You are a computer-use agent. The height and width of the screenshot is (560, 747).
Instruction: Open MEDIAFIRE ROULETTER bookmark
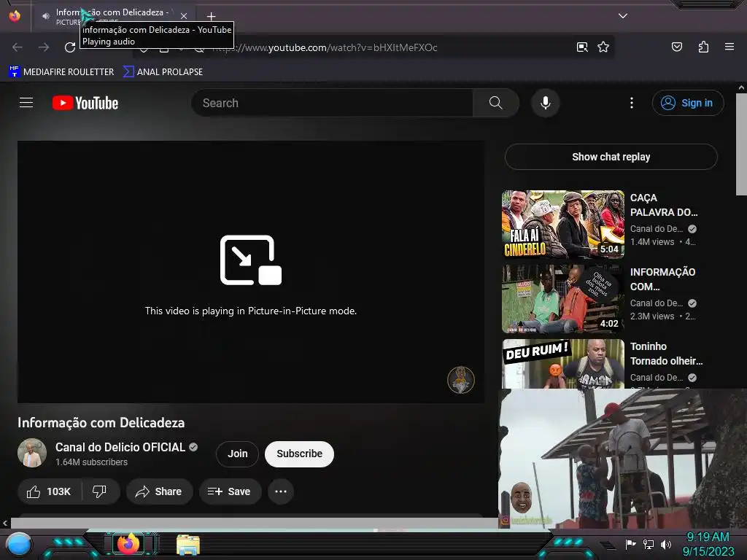(x=61, y=72)
